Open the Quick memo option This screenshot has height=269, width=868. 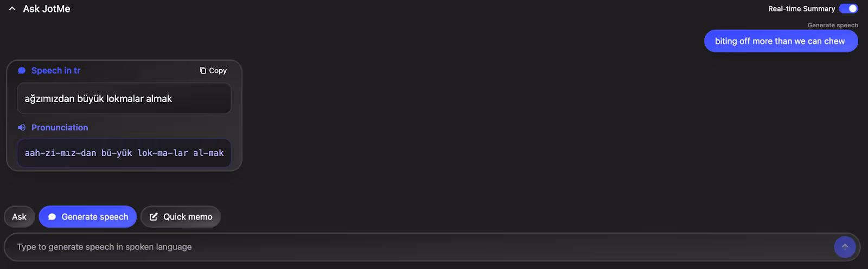pyautogui.click(x=181, y=217)
